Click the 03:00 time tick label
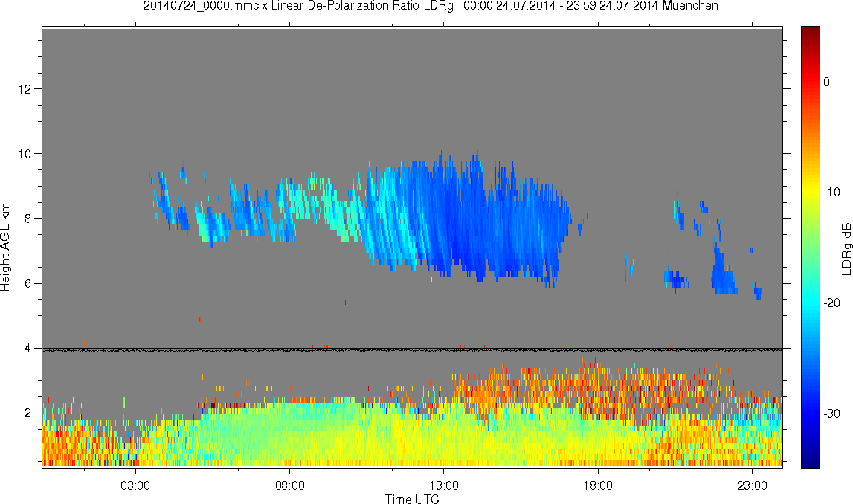 coord(135,485)
